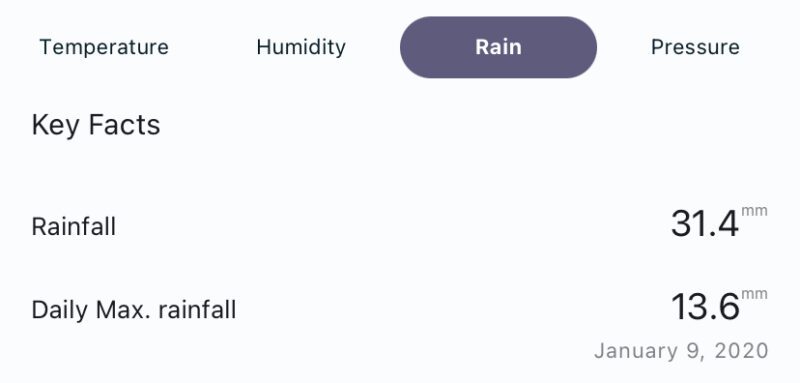The image size is (800, 383).
Task: Click the word rainfall after Max.
Action: (197, 310)
